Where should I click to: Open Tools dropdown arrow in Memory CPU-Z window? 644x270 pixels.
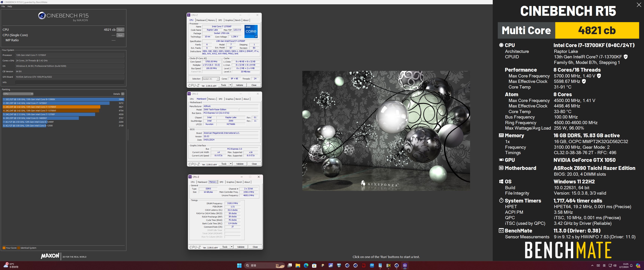pyautogui.click(x=232, y=247)
